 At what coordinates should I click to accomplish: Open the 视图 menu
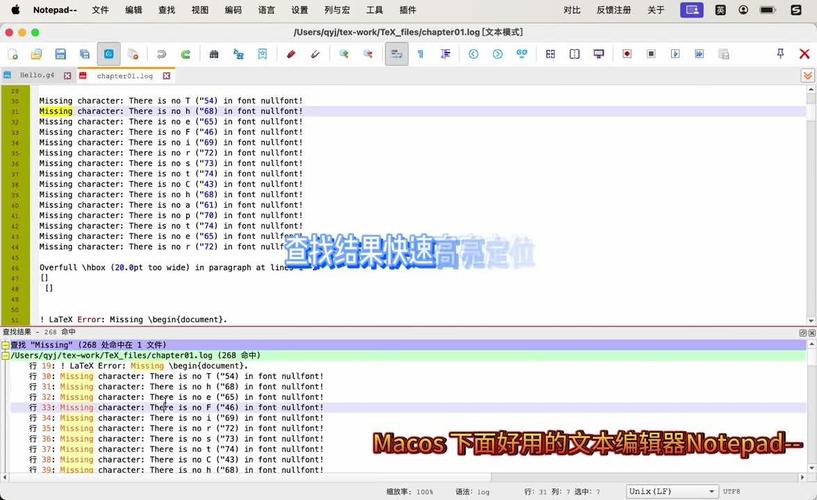[x=200, y=10]
